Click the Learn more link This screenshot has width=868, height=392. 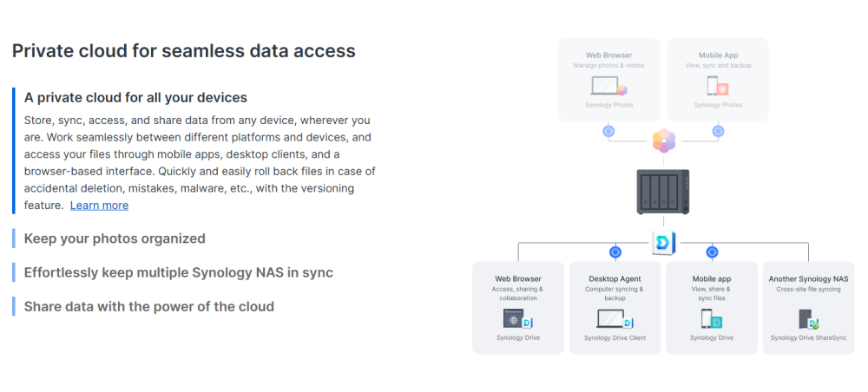coord(99,206)
